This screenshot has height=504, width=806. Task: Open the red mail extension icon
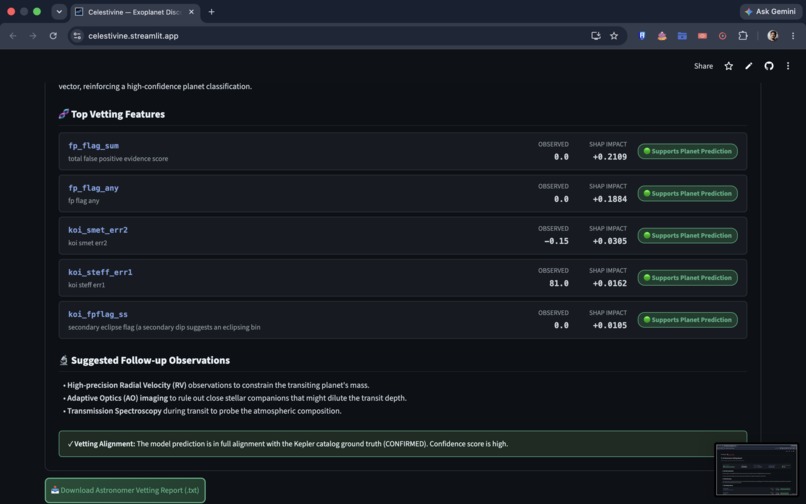click(x=702, y=36)
